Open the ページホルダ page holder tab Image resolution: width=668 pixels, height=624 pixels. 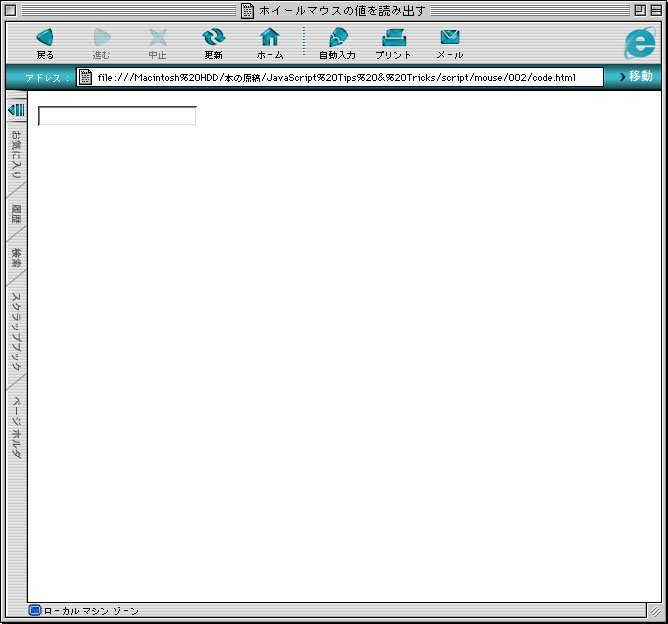click(x=16, y=427)
